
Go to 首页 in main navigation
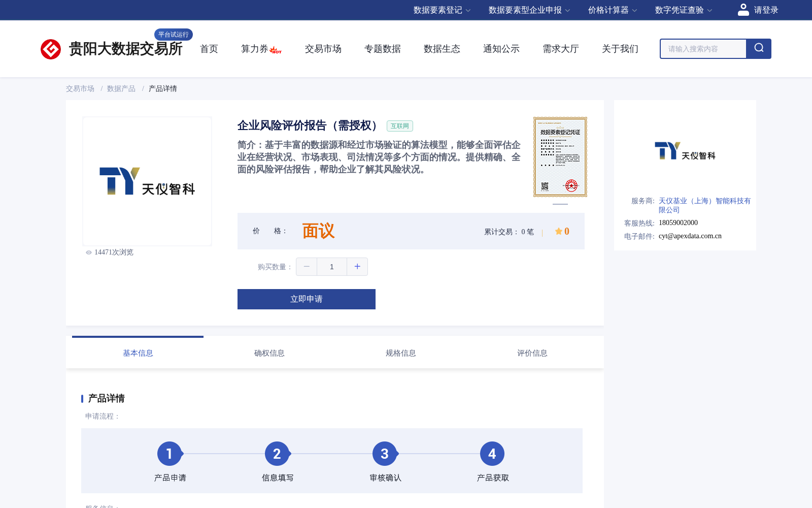pyautogui.click(x=209, y=49)
